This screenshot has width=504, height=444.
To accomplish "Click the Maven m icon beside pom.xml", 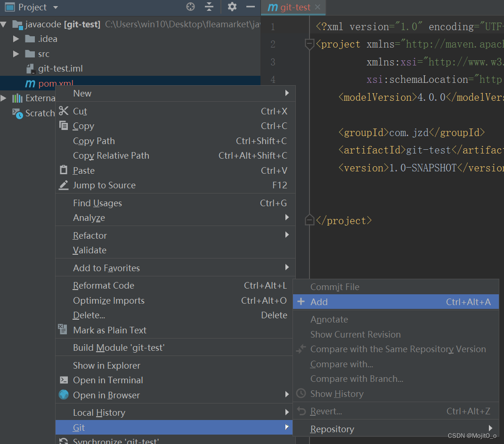I will 30,83.
